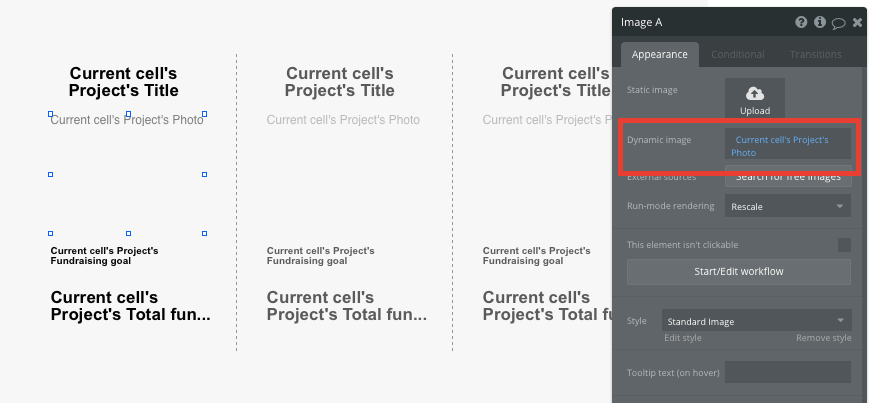Image resolution: width=871 pixels, height=403 pixels.
Task: Toggle 'This element isn't clickable' checkbox
Action: pyautogui.click(x=844, y=245)
